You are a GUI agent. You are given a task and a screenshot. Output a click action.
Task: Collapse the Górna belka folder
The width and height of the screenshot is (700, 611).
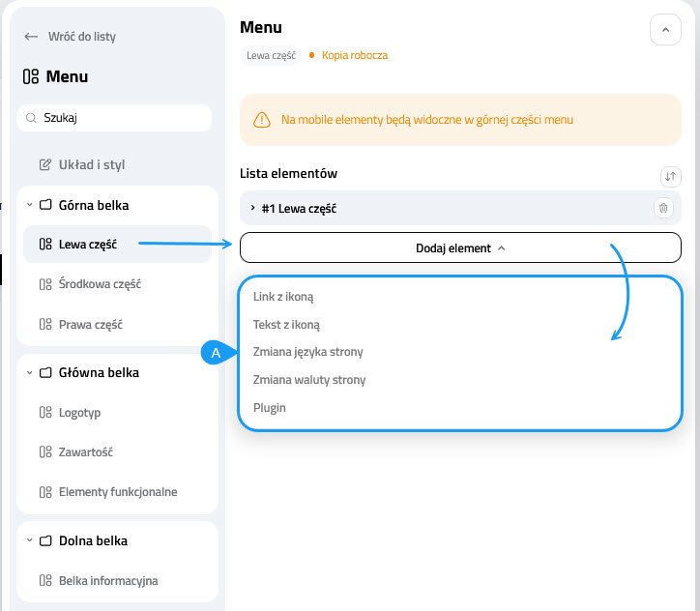(30, 205)
